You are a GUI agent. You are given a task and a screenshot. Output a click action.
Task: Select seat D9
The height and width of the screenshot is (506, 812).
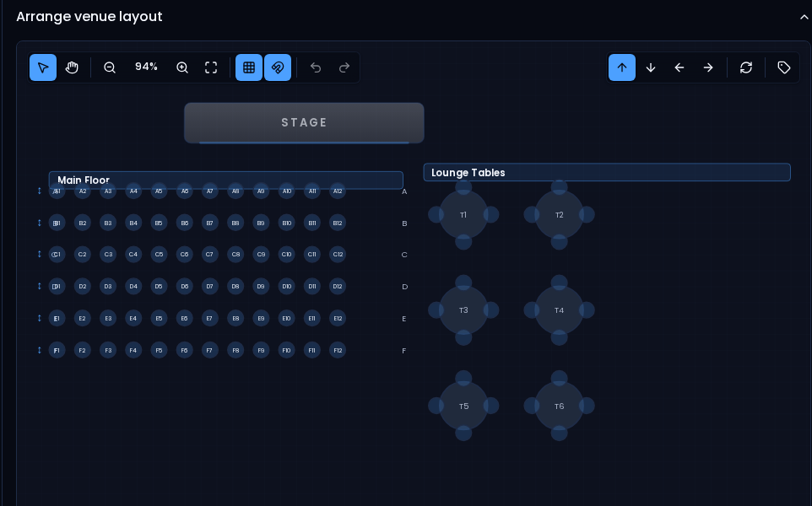click(x=261, y=286)
